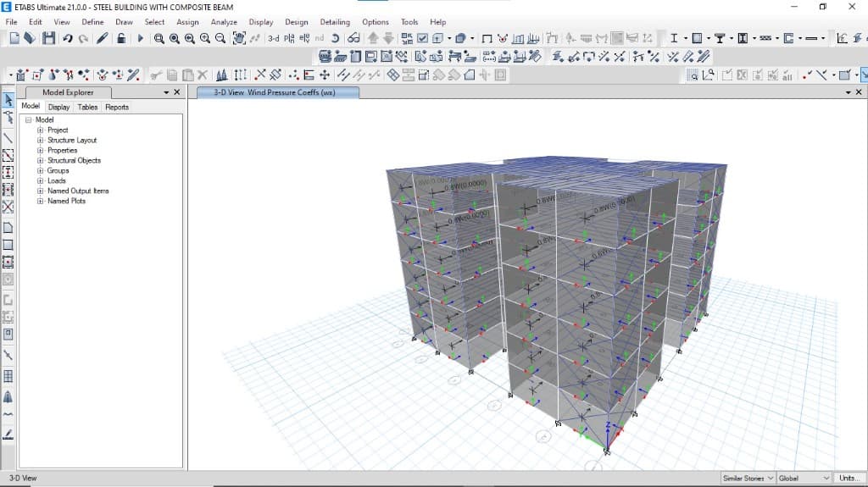Click the composite column design icon
Image resolution: width=868 pixels, height=487 pixels.
click(x=743, y=38)
